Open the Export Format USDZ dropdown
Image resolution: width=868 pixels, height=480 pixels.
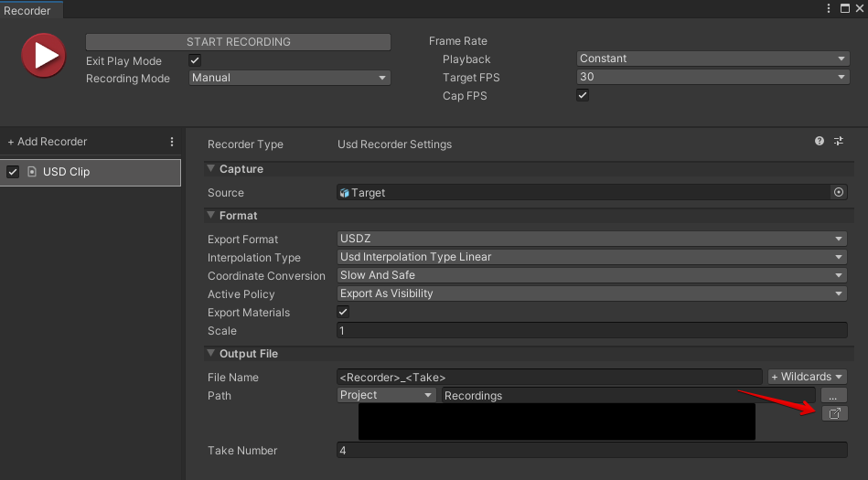592,239
